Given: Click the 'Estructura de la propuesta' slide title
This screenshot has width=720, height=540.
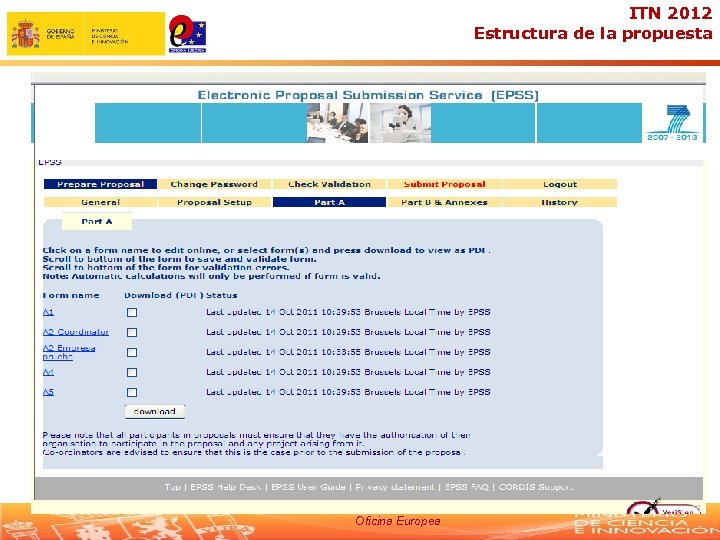Looking at the screenshot, I should pyautogui.click(x=593, y=33).
